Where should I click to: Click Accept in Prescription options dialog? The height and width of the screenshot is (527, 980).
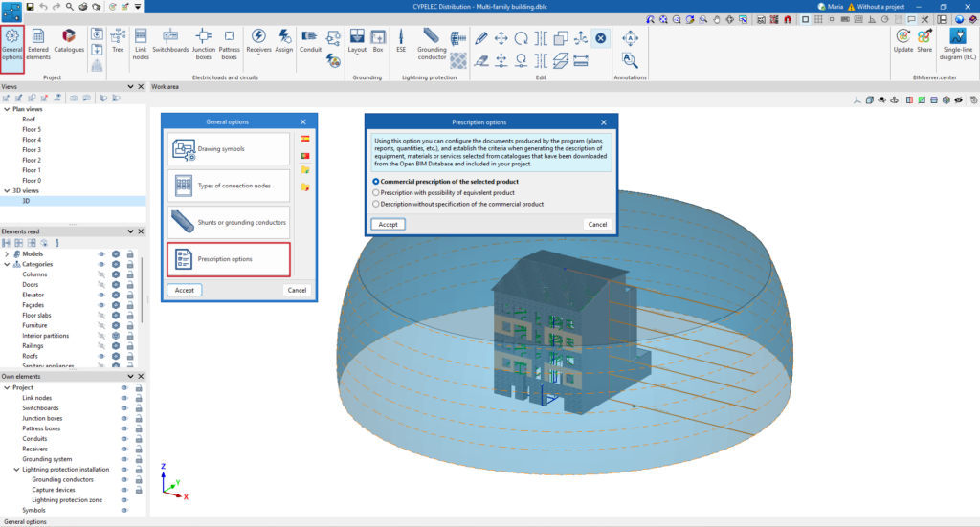pyautogui.click(x=388, y=224)
